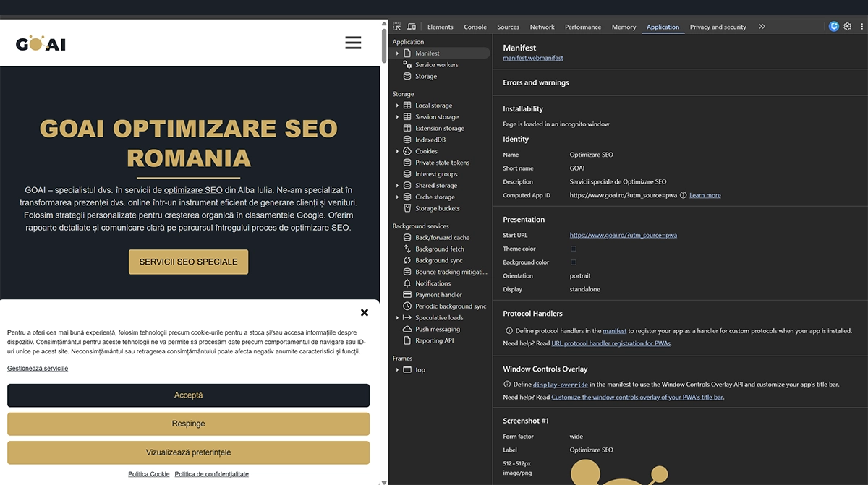This screenshot has width=868, height=485.
Task: Click the Shared storage database icon
Action: click(407, 186)
